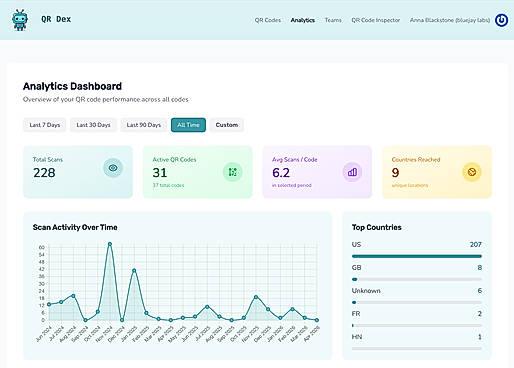
Task: Click the Jul 2025 data point on chart
Action: [207, 307]
